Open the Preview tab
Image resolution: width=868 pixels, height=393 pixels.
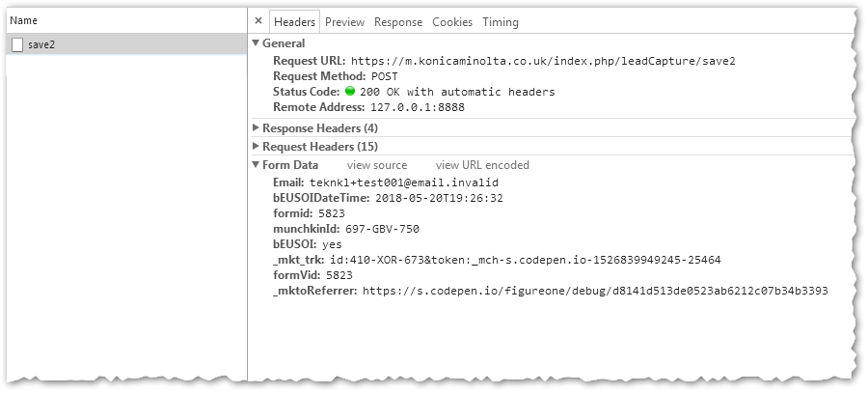pos(344,22)
